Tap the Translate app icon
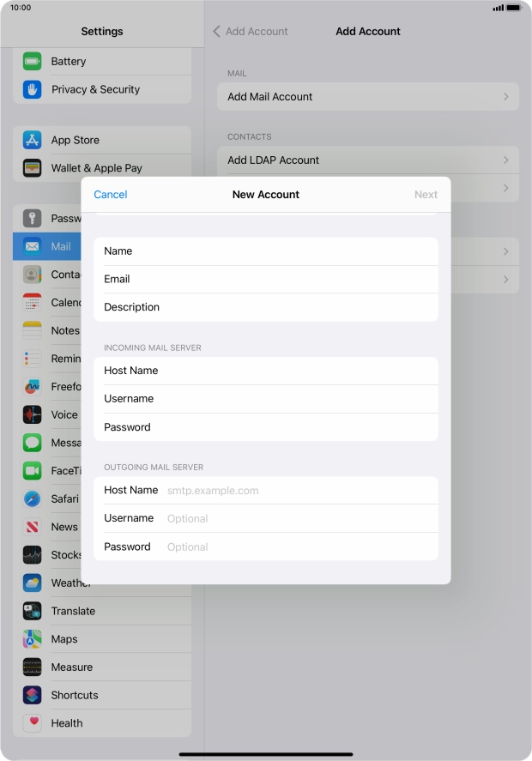 point(33,611)
